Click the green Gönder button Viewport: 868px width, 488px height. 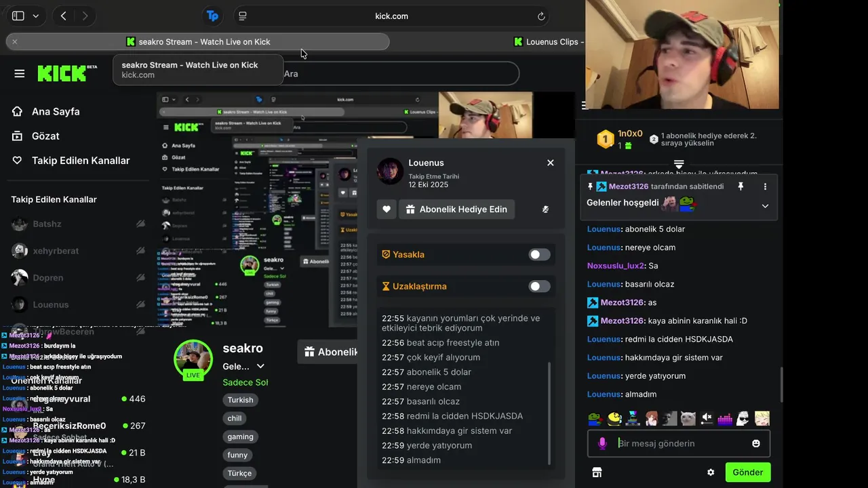point(748,472)
